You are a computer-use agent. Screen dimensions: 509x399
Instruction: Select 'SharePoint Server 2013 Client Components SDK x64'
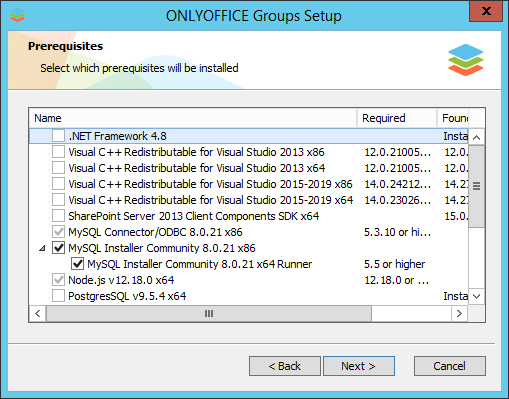[x=194, y=216]
